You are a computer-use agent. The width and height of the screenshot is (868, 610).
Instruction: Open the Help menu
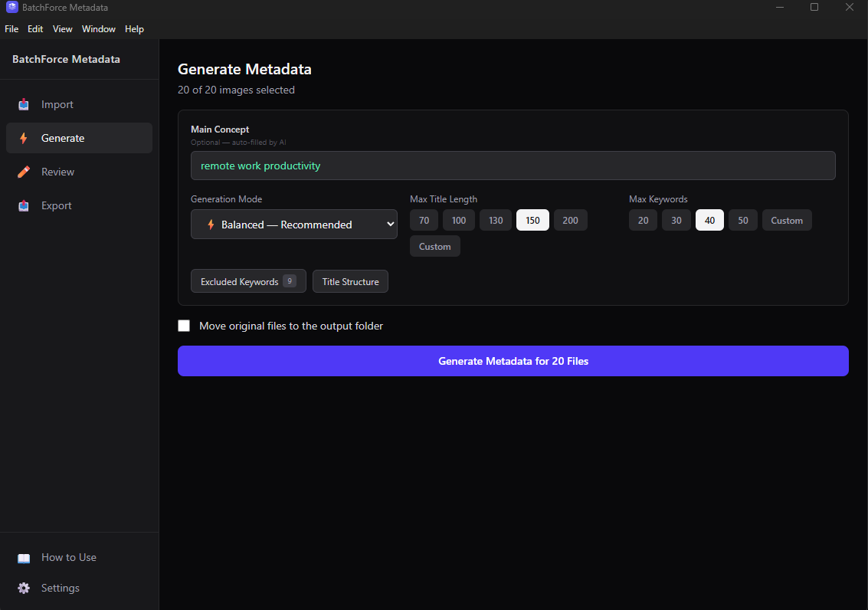coord(134,28)
